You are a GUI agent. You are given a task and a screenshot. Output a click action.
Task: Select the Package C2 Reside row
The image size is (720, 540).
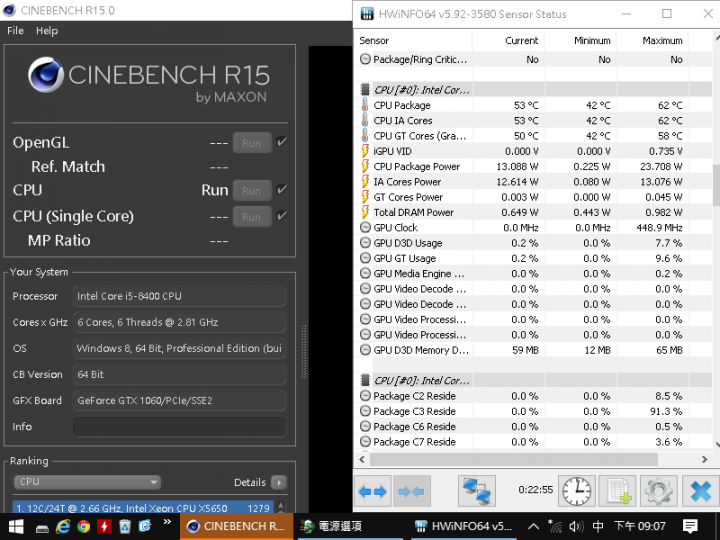[x=533, y=396]
